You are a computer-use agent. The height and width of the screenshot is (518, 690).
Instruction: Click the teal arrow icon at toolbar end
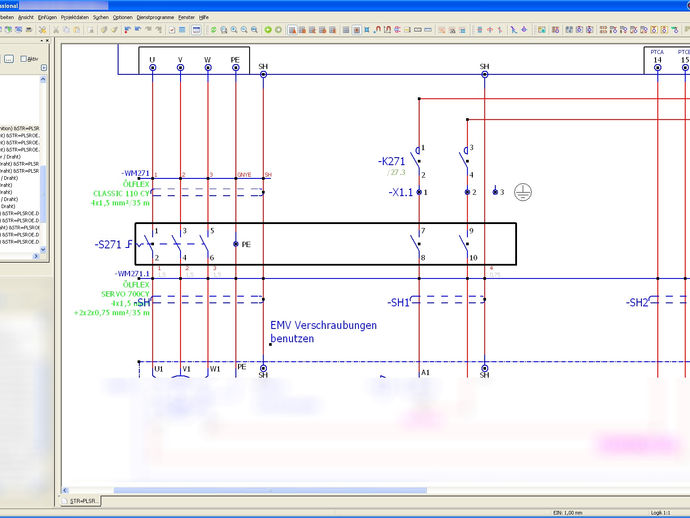click(x=674, y=30)
